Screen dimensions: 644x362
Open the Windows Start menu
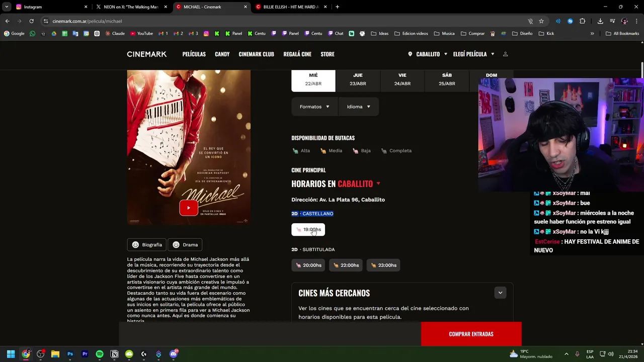(x=11, y=354)
